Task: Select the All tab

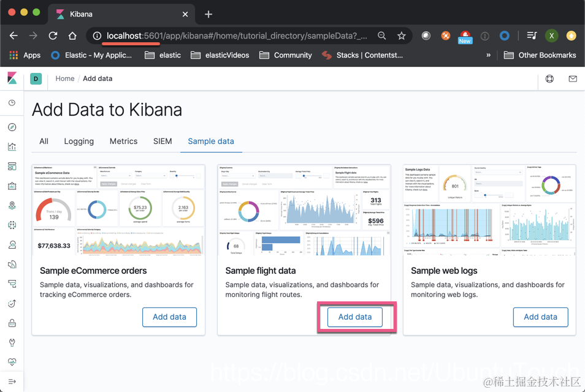Action: pyautogui.click(x=44, y=141)
